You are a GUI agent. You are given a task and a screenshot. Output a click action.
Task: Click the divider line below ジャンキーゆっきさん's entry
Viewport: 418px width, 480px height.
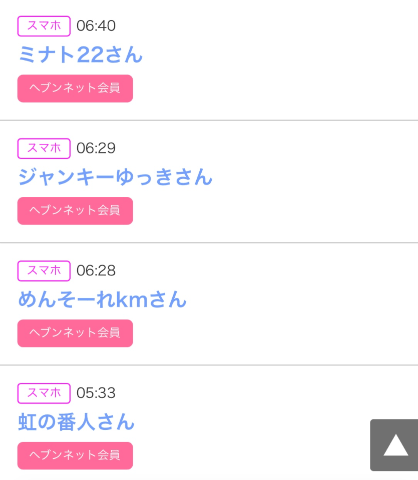tap(209, 242)
